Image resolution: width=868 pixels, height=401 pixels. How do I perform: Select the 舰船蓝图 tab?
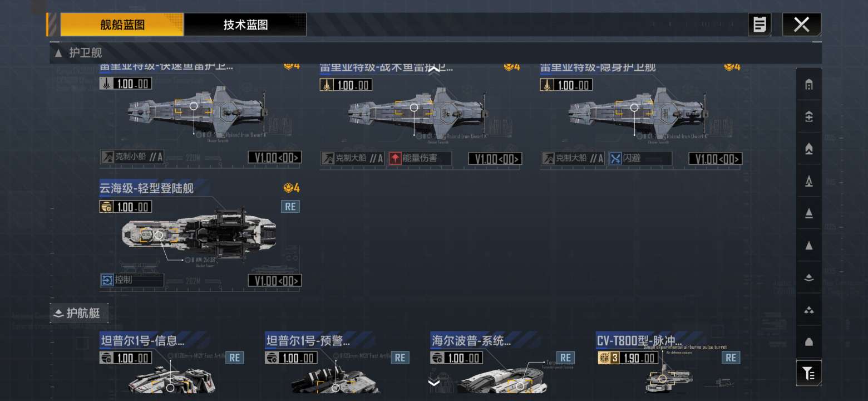[x=122, y=25]
